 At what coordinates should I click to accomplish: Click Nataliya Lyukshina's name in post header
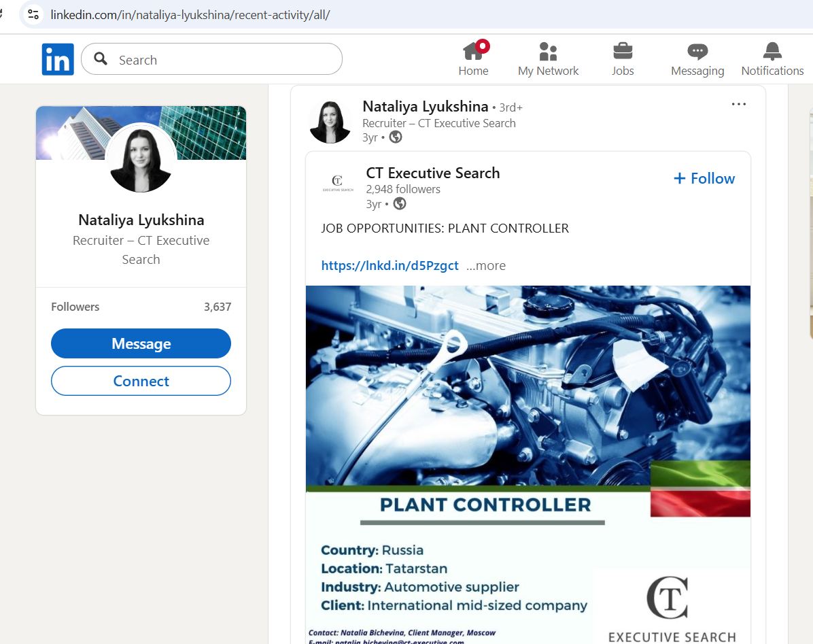coord(425,106)
